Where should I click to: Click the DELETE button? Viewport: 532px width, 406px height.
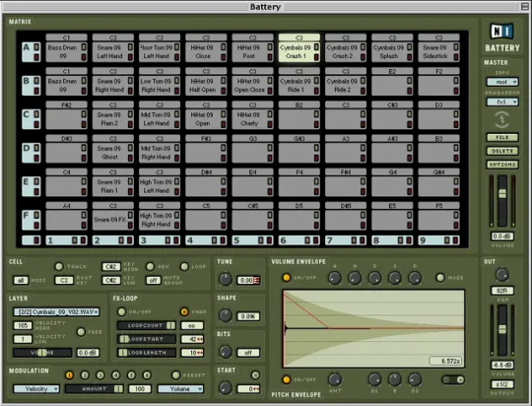pos(502,151)
